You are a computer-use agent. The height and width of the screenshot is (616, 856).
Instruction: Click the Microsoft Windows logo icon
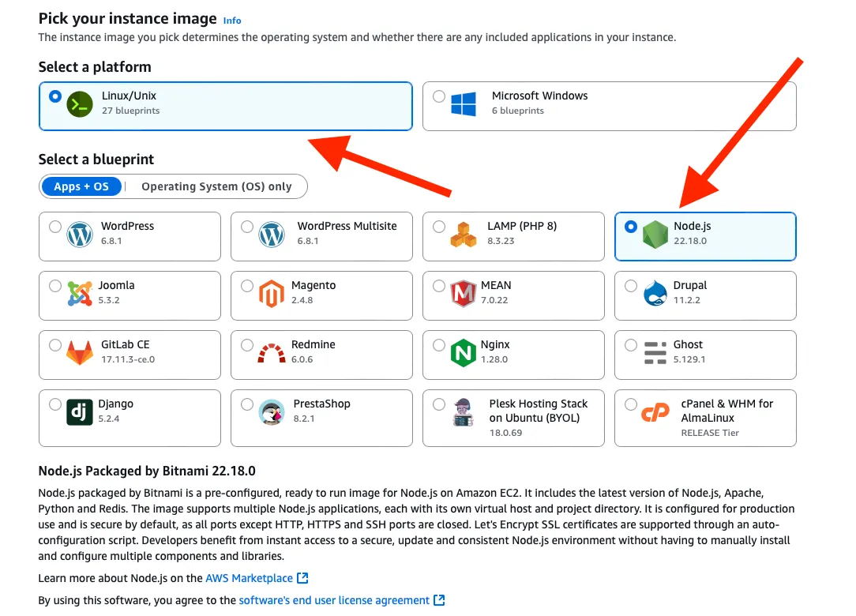click(464, 103)
